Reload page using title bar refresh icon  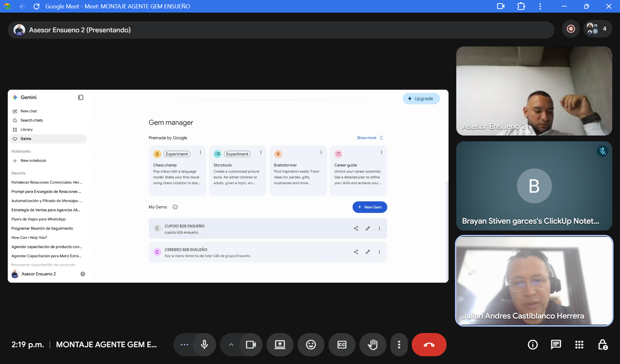tap(36, 6)
